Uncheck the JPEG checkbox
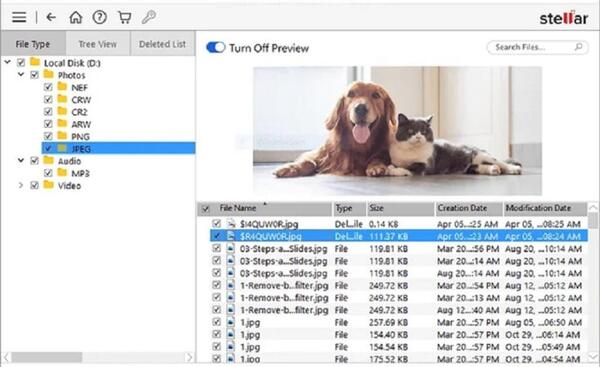The width and height of the screenshot is (600, 367). click(x=48, y=148)
